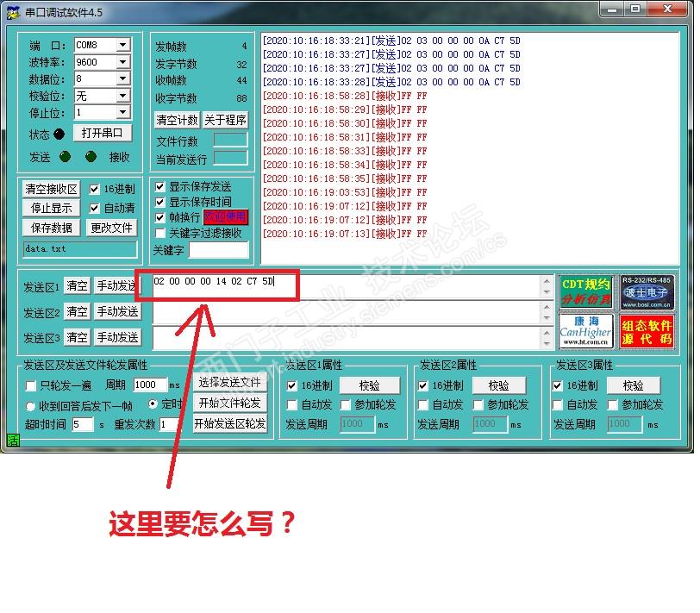The width and height of the screenshot is (700, 613).
Task: Click the green status icon at bottom-left corner
Action: pos(13,440)
